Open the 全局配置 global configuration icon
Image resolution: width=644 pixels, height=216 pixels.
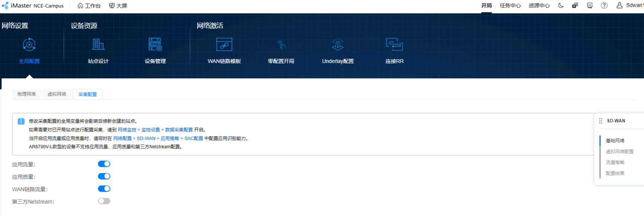pyautogui.click(x=29, y=45)
